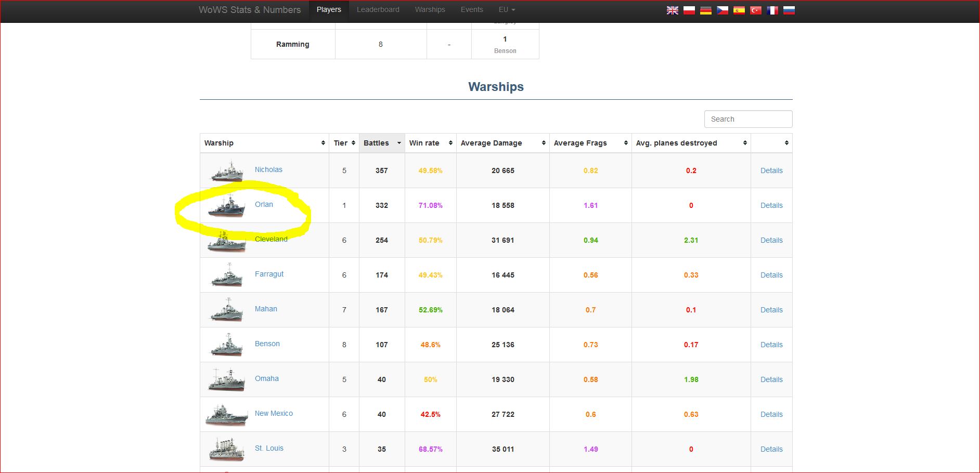View Details for Orlan row

click(x=771, y=205)
